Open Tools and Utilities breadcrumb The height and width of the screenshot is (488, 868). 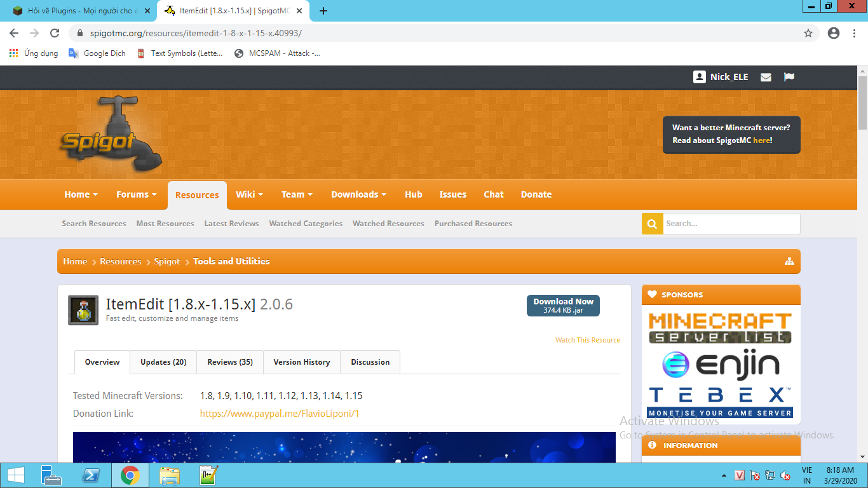pos(231,261)
